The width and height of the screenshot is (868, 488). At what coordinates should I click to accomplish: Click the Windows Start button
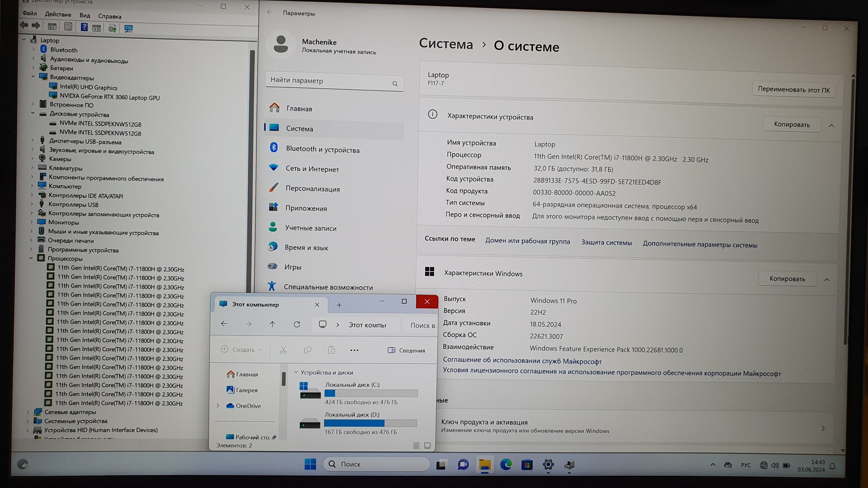(x=310, y=464)
